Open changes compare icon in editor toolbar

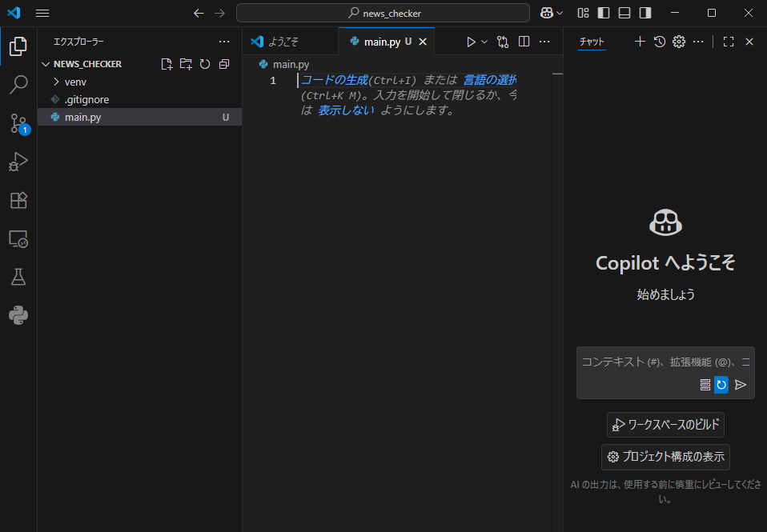click(x=503, y=42)
